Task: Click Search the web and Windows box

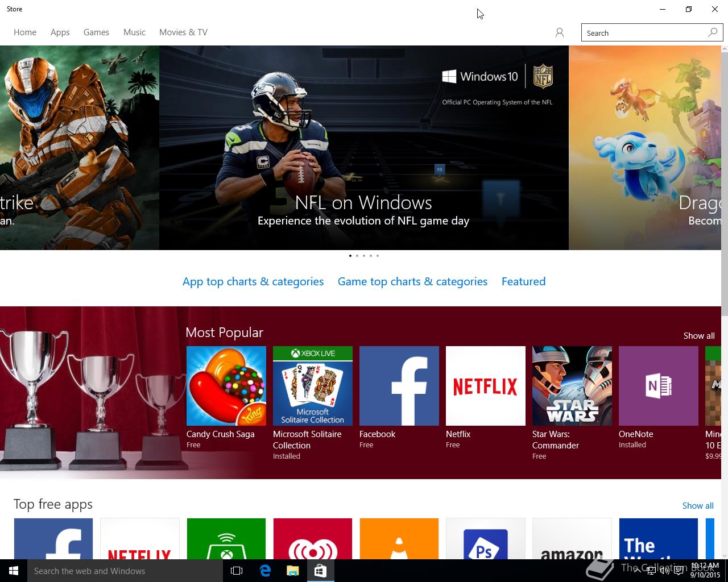Action: pos(125,571)
